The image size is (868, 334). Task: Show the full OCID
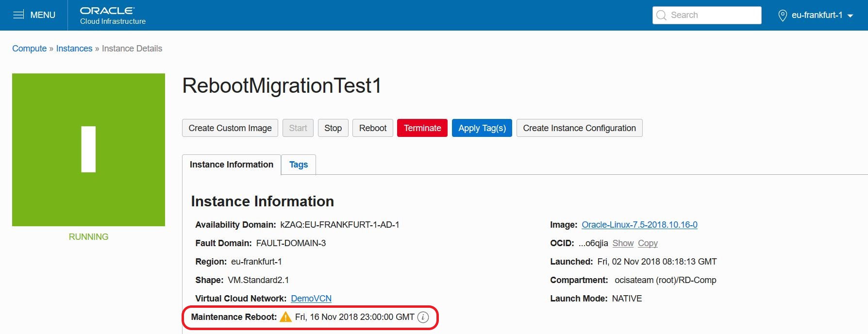pyautogui.click(x=623, y=243)
